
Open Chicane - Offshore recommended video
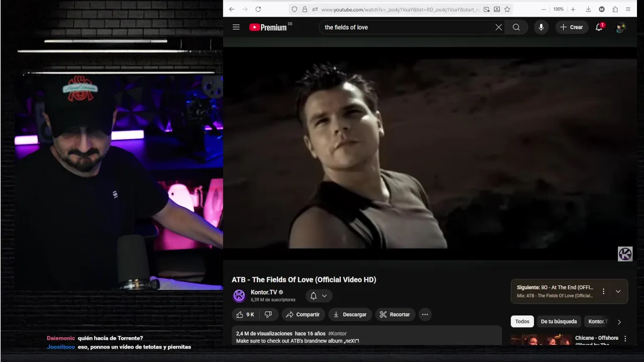tap(597, 340)
